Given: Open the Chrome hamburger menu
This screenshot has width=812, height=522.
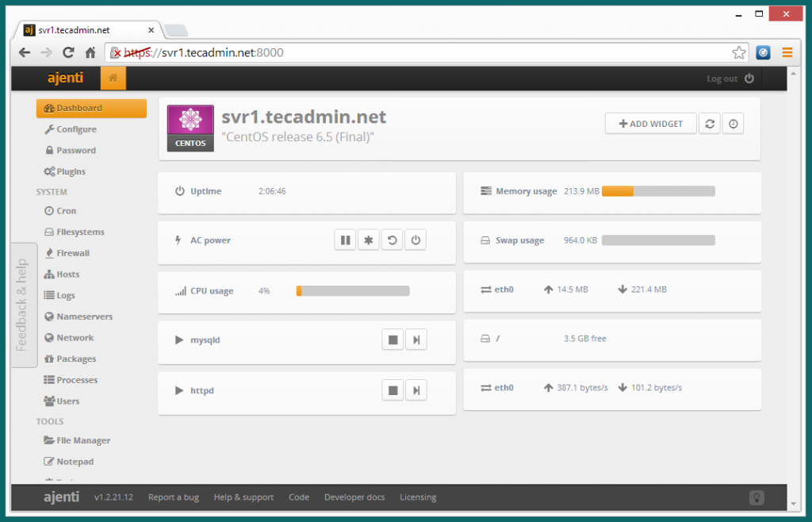Looking at the screenshot, I should pyautogui.click(x=787, y=53).
